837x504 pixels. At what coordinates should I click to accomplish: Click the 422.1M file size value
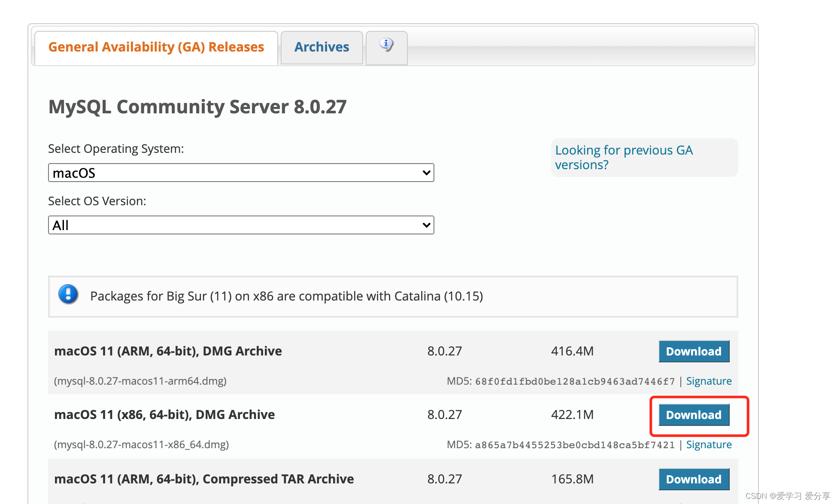tap(572, 415)
